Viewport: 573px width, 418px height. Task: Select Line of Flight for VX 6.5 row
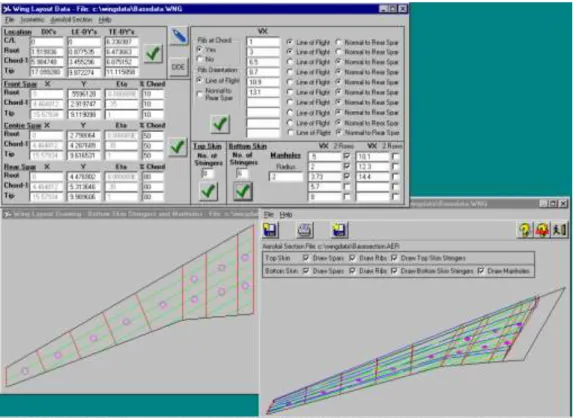[290, 62]
